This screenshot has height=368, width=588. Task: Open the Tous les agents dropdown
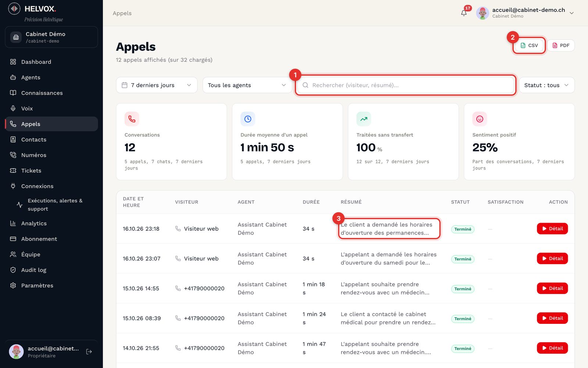(x=247, y=85)
